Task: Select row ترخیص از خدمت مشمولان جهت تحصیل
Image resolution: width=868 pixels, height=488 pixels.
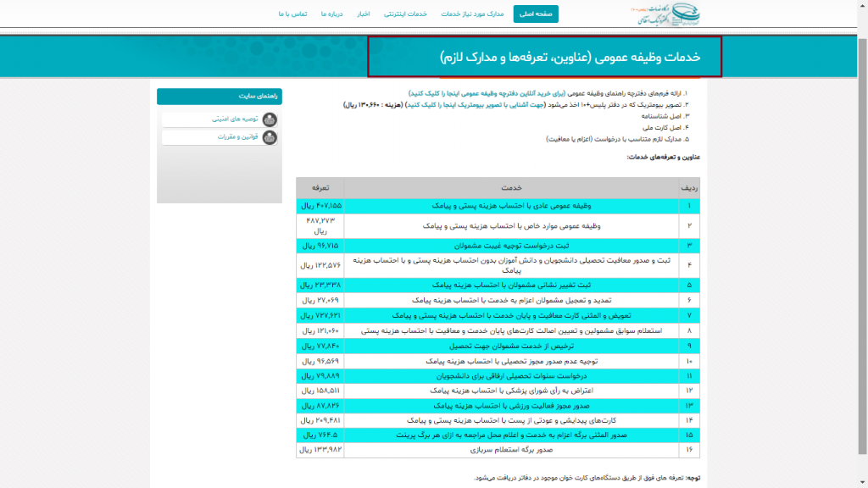Action: (x=498, y=346)
